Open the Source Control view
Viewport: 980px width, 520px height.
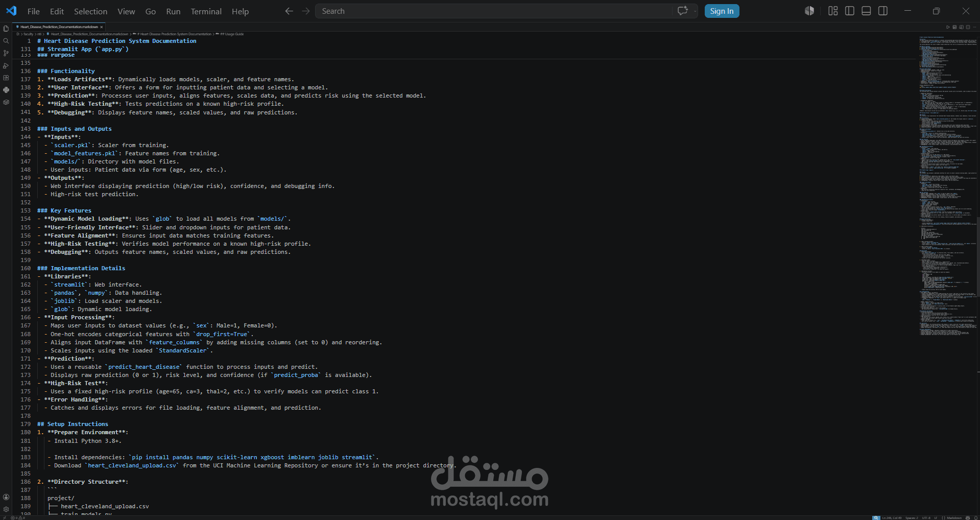6,53
